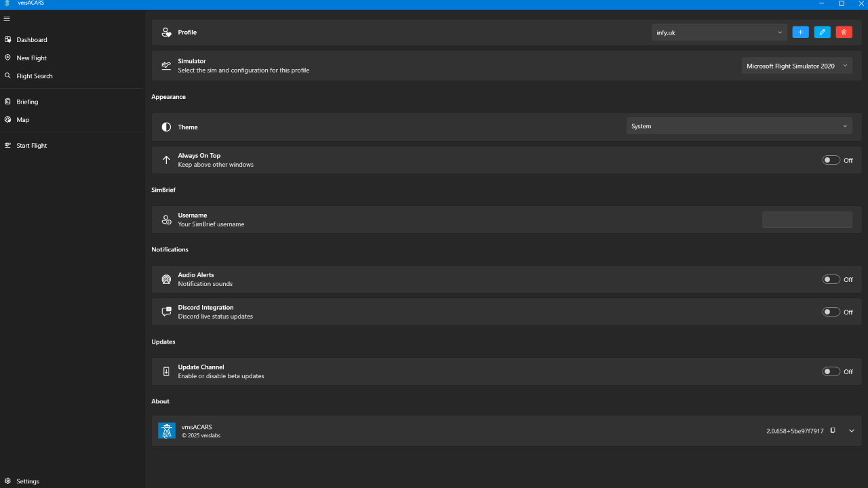Image resolution: width=868 pixels, height=488 pixels.
Task: Copy version number with clipboard icon
Action: 833,430
